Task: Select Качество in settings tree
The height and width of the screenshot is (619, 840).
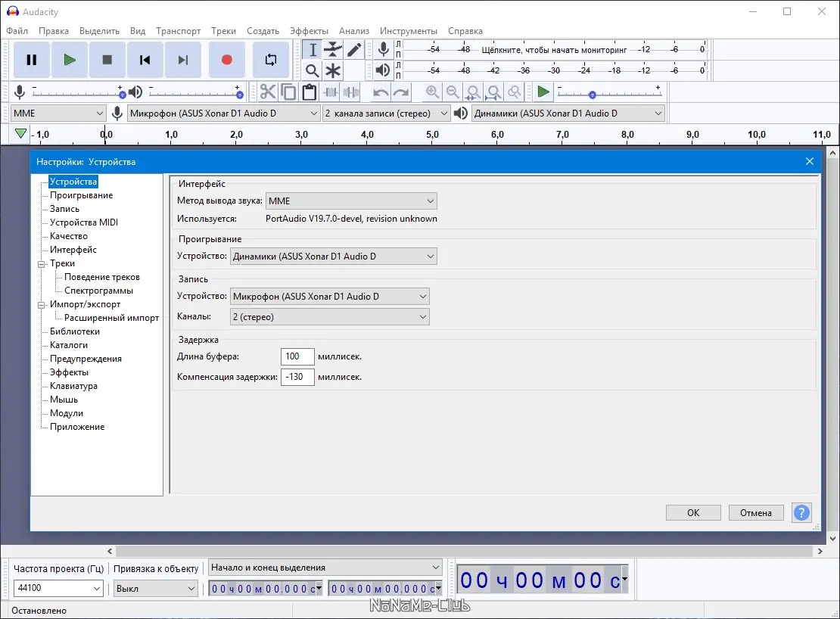Action: pyautogui.click(x=69, y=236)
